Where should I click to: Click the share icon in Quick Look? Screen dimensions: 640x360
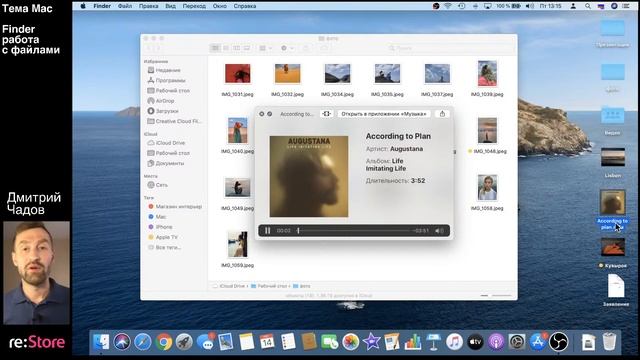point(442,114)
